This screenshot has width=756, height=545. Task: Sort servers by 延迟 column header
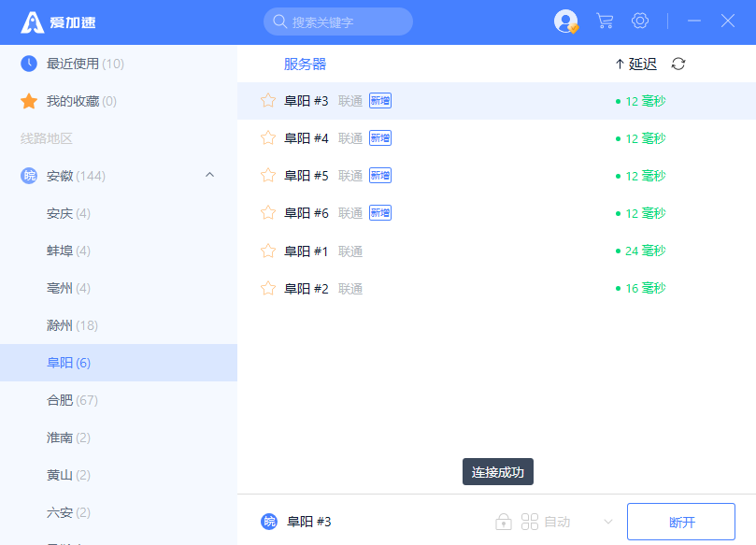coord(636,64)
